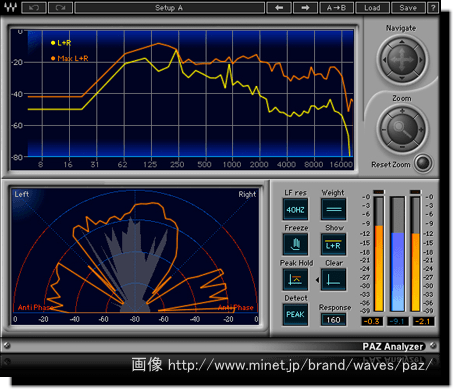Open the Load preset menu
Viewport: 456px width, 392px height.
372,8
